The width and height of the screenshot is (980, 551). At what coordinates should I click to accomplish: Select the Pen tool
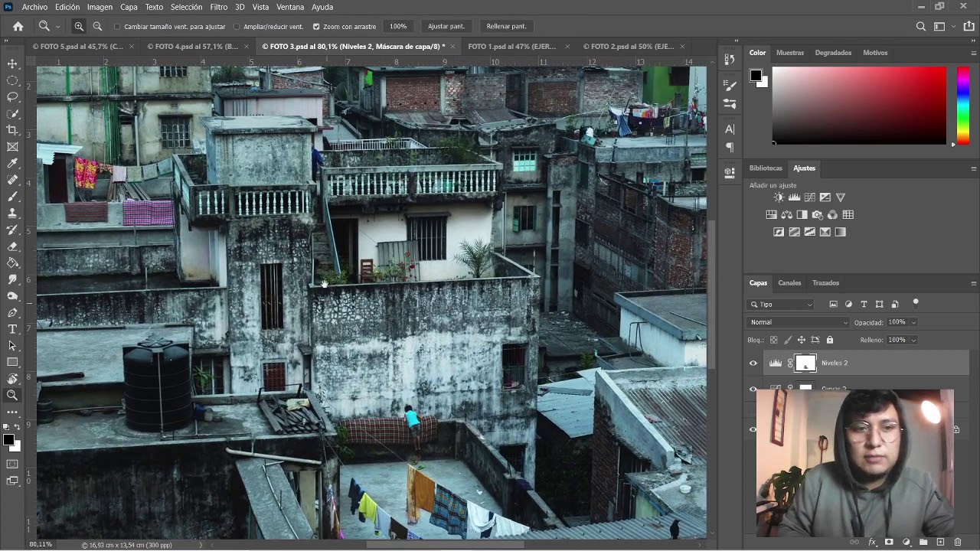coord(12,313)
